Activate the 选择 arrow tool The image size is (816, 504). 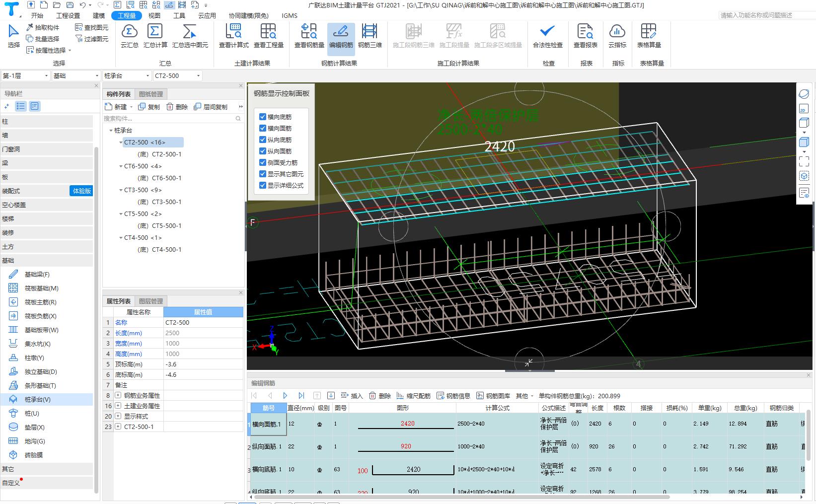pyautogui.click(x=13, y=36)
